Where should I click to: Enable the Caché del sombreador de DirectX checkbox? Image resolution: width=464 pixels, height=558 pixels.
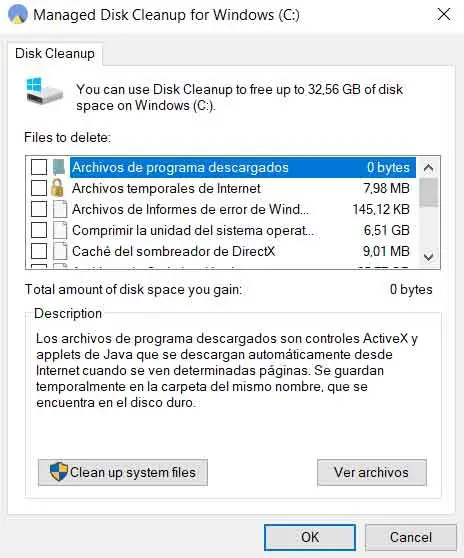pos(39,251)
